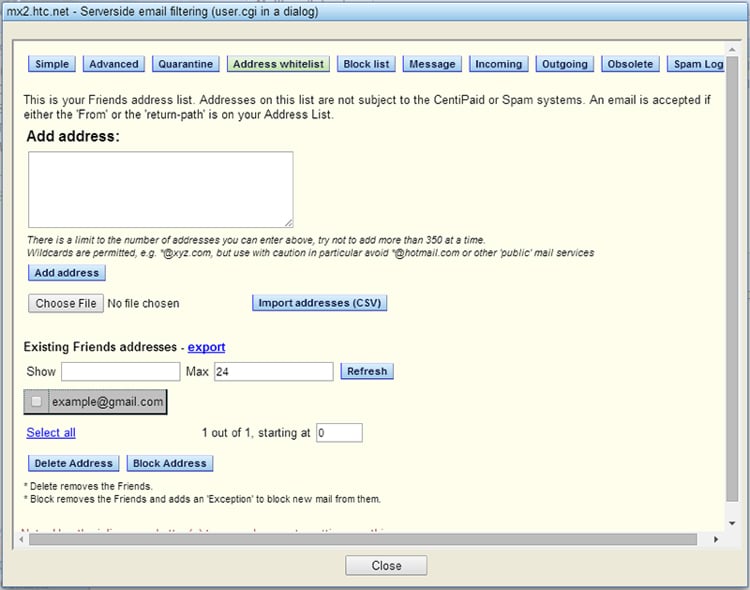Open the Outgoing tab
The width and height of the screenshot is (750, 590).
pos(565,64)
